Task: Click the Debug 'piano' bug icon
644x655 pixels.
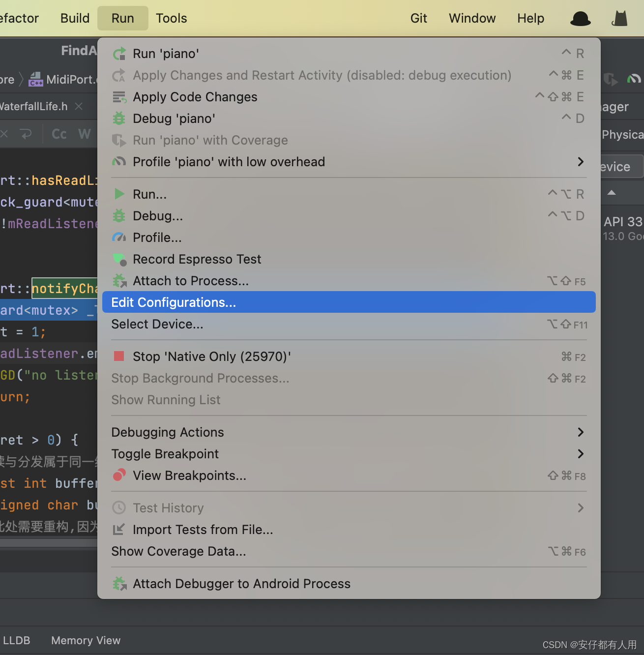Action: click(x=119, y=119)
